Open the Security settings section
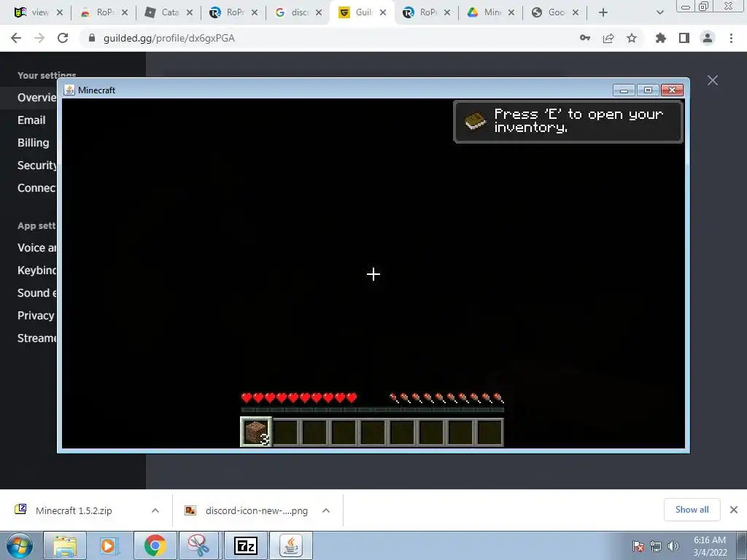This screenshot has height=560, width=747. pyautogui.click(x=37, y=166)
